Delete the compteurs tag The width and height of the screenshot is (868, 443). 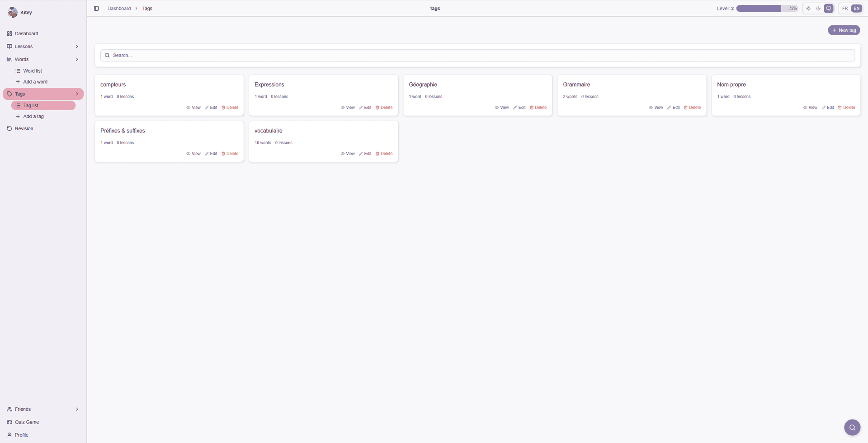[230, 108]
